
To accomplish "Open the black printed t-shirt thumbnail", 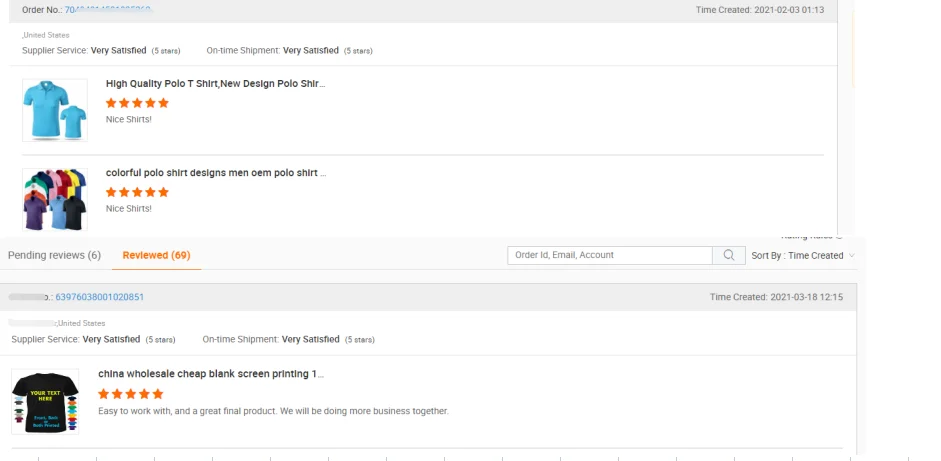I will tap(45, 401).
